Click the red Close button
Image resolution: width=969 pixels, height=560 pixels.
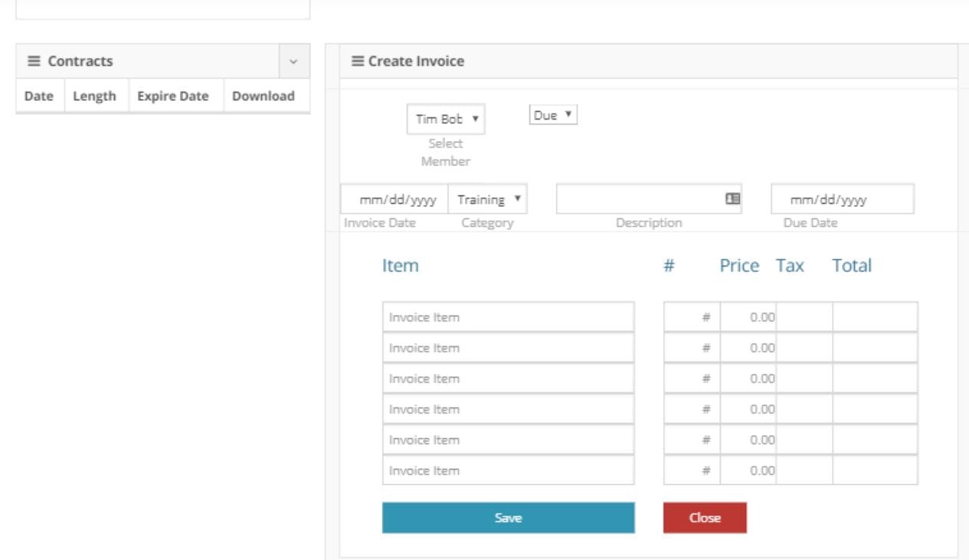(704, 517)
